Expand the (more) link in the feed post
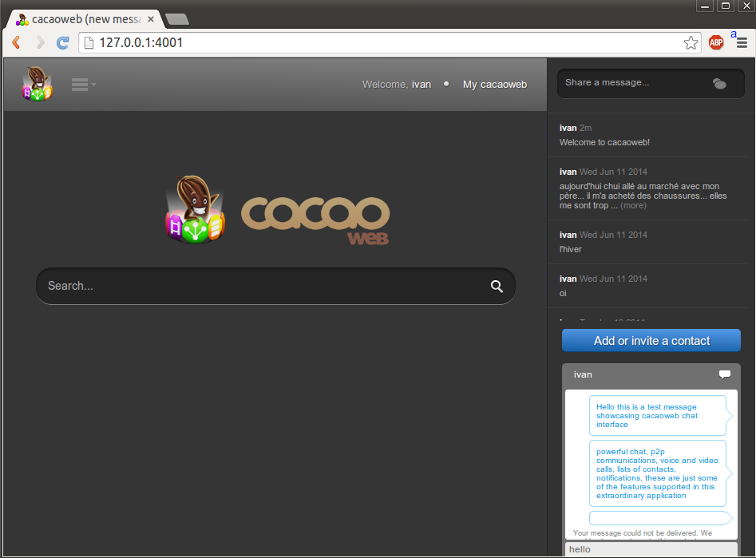This screenshot has width=756, height=558. [x=633, y=205]
